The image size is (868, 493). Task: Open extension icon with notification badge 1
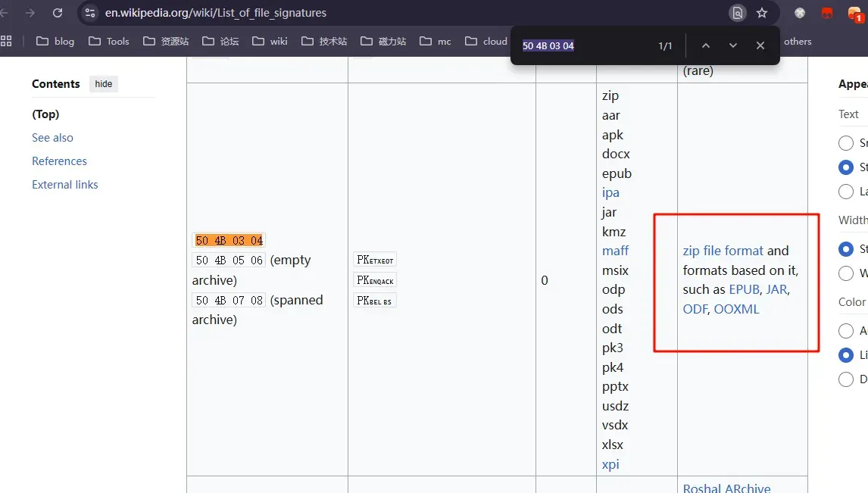[x=854, y=14]
